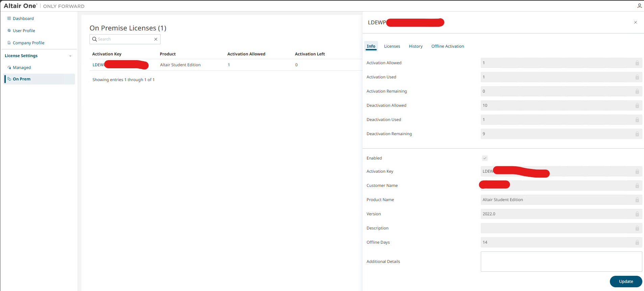Click the lock icon on Deactivation Allowed

tap(637, 105)
